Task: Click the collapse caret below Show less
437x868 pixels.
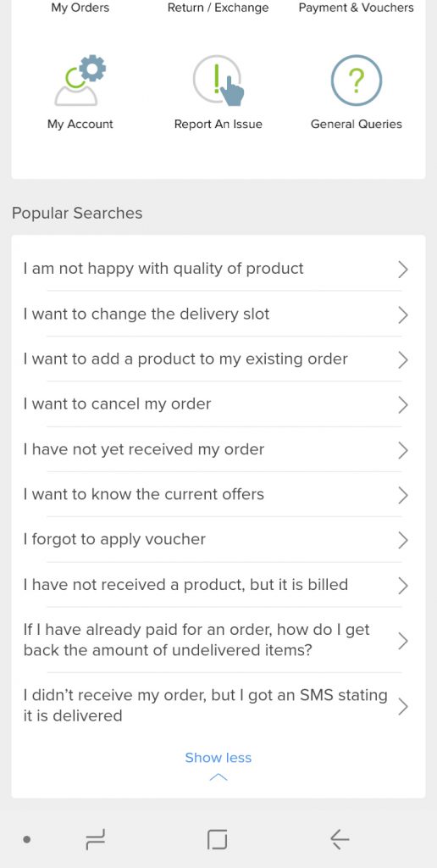Action: click(x=218, y=777)
